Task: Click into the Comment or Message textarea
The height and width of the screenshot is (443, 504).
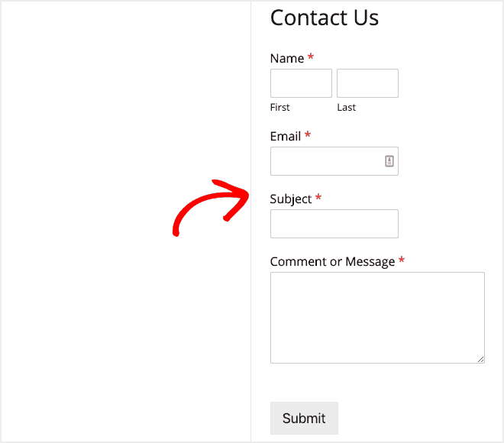Action: point(377,318)
